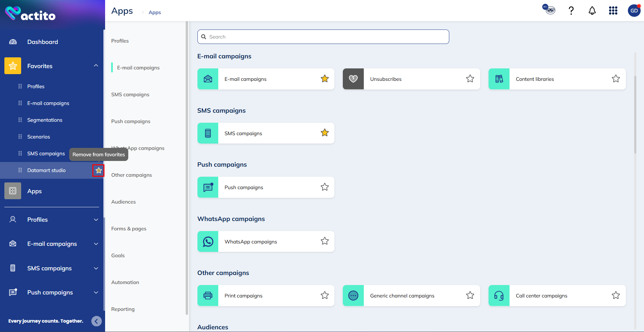
Task: Add Content libraries to favorites
Action: click(x=615, y=79)
